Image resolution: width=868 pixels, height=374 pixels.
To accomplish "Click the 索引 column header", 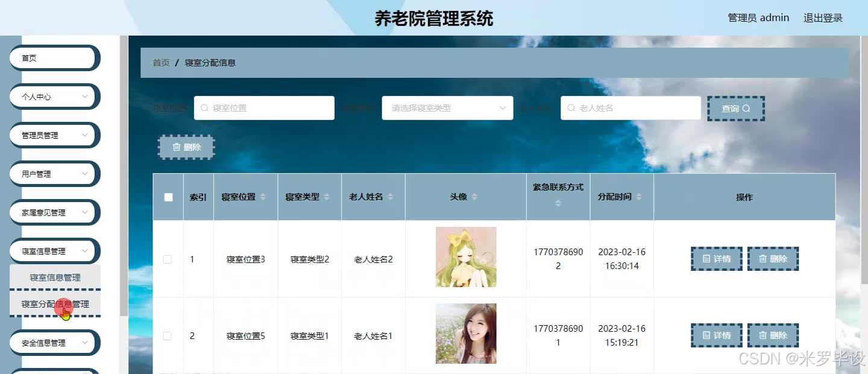I will click(x=198, y=197).
